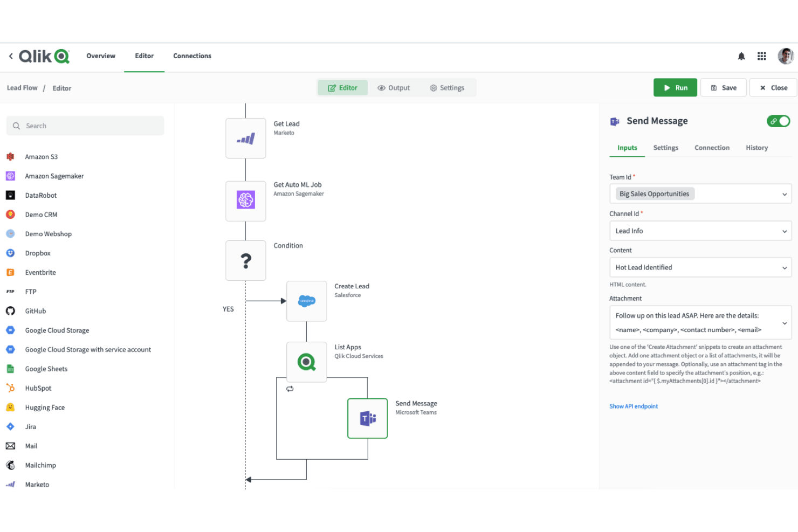Viewport: 798px width, 532px height.
Task: Click the Google Sheets connector icon
Action: [10, 369]
